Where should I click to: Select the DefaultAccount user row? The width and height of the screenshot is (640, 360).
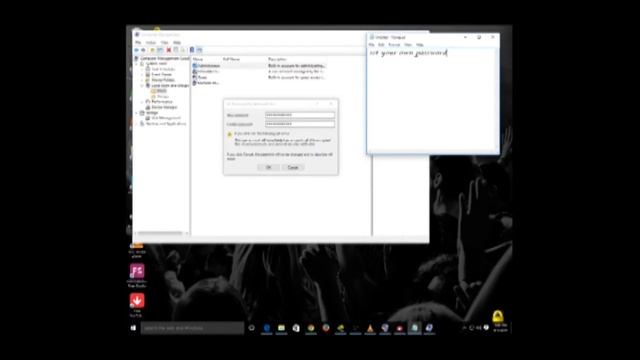click(260, 71)
